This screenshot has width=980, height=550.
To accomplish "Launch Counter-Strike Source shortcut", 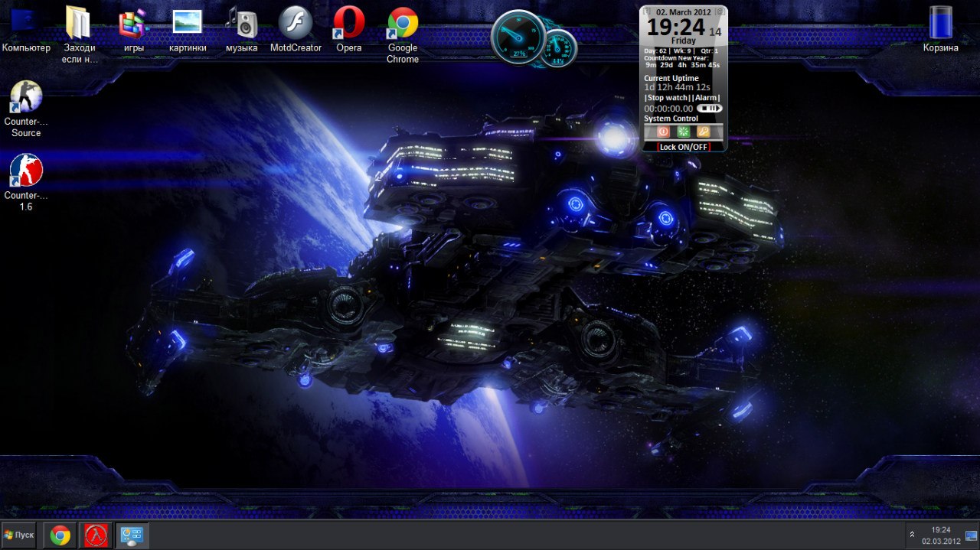I will pos(26,99).
